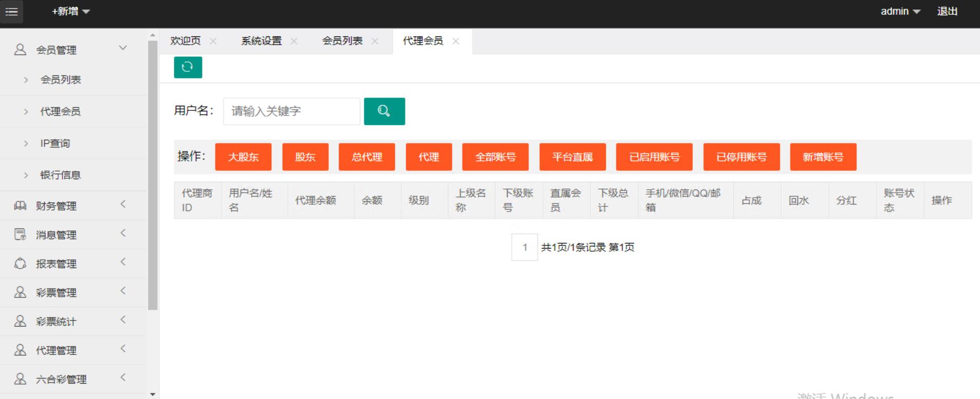The width and height of the screenshot is (980, 399).
Task: Switch to the 系统设置 tab
Action: click(x=261, y=41)
